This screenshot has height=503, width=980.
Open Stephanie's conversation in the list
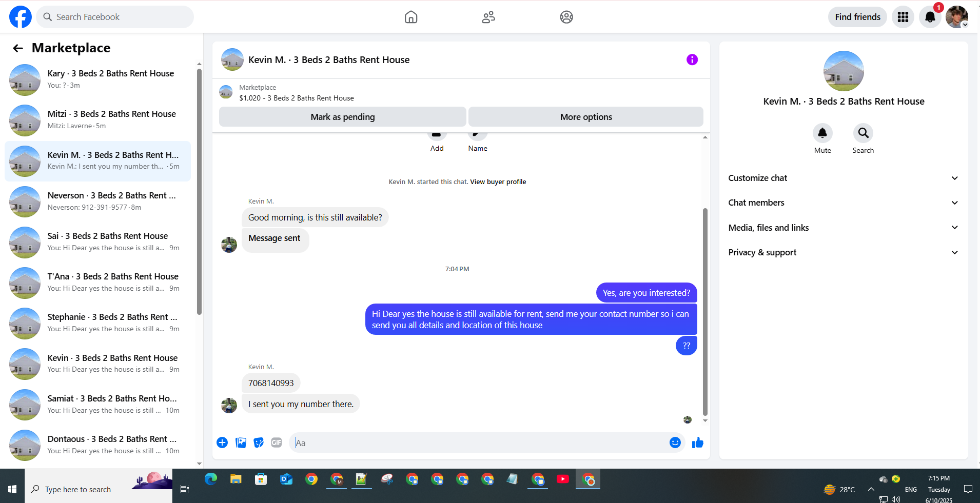[97, 323]
